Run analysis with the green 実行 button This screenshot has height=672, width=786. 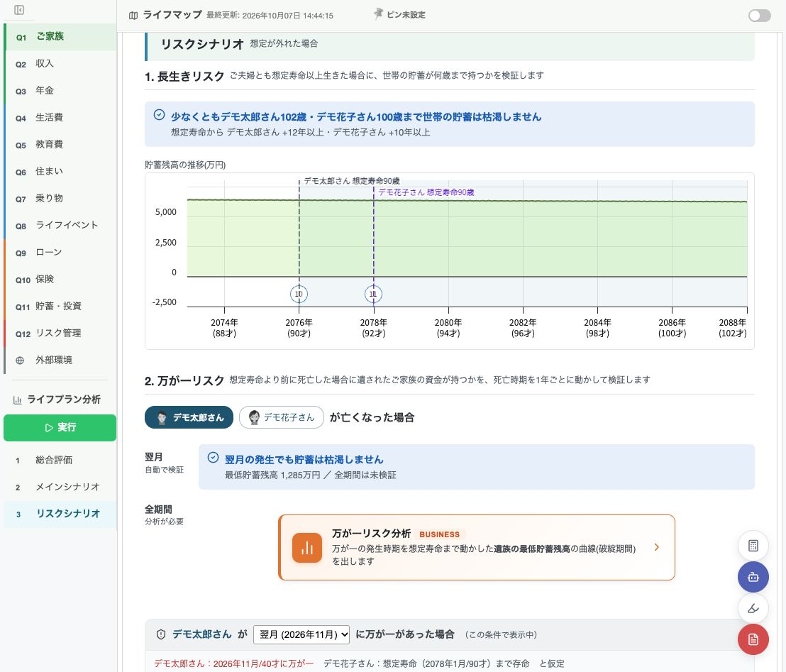pyautogui.click(x=60, y=428)
